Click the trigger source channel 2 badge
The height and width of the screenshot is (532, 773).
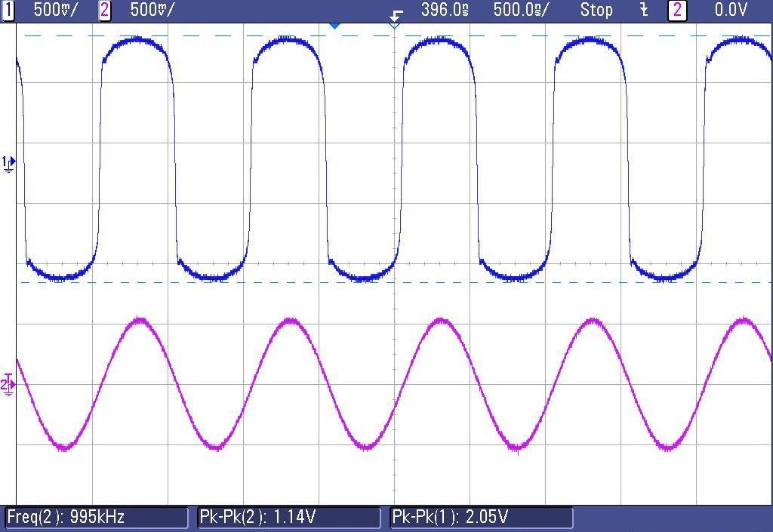point(677,10)
